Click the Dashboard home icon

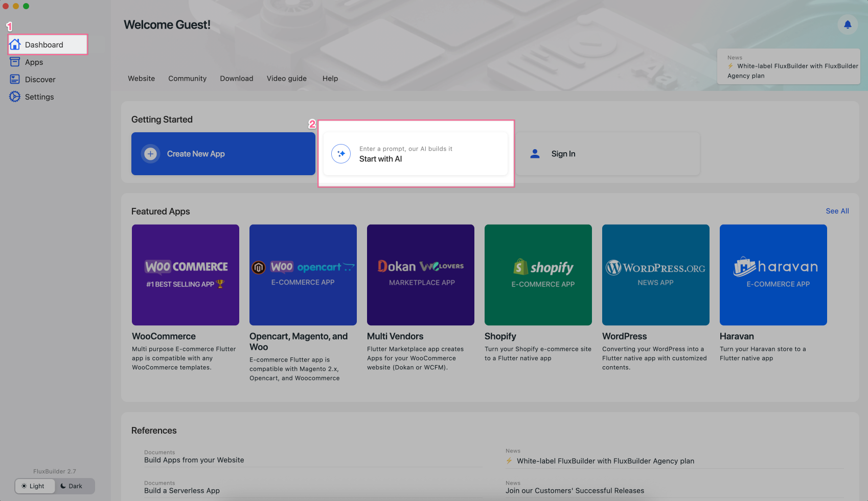click(15, 44)
